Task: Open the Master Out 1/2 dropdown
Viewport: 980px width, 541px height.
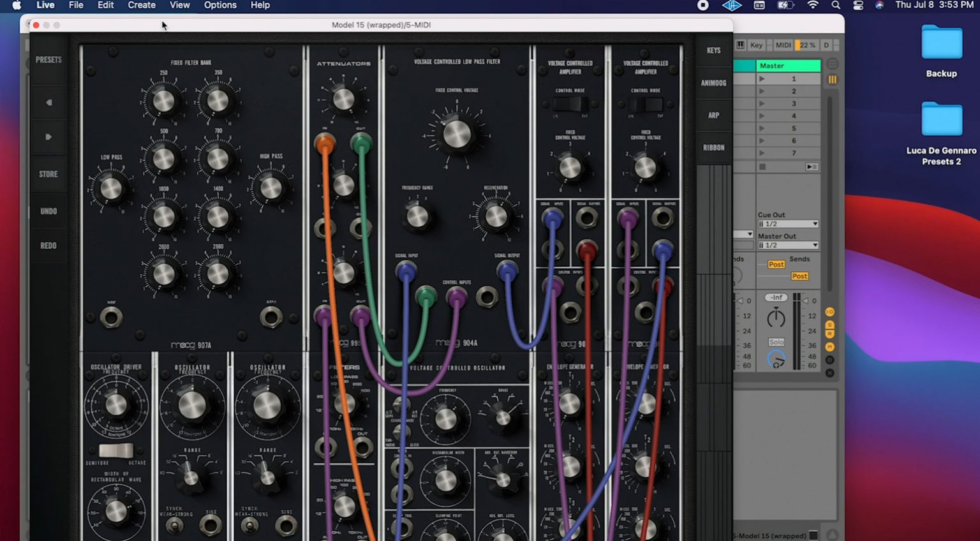Action: (789, 244)
